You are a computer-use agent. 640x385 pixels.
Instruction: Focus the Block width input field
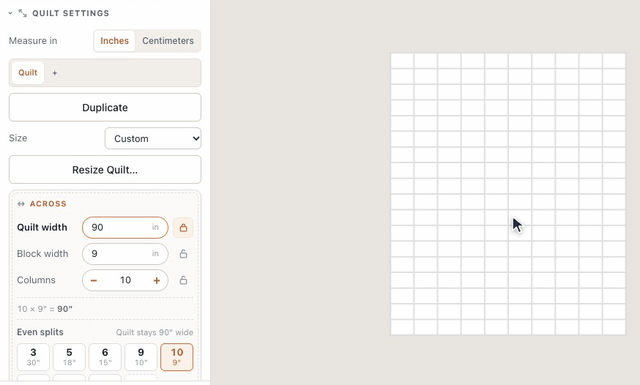click(125, 254)
